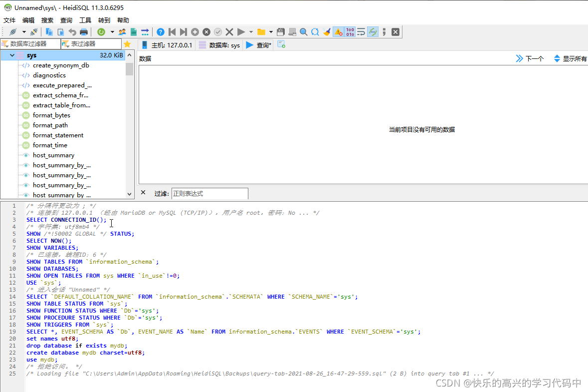Viewport: 588px width, 392px height.
Task: Open find text with the magnifier icon
Action: [x=304, y=32]
